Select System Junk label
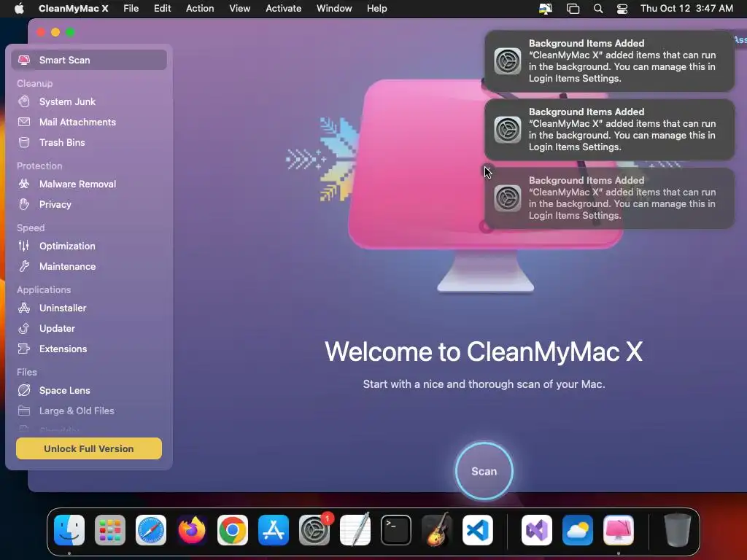Image resolution: width=747 pixels, height=560 pixels. 67,101
